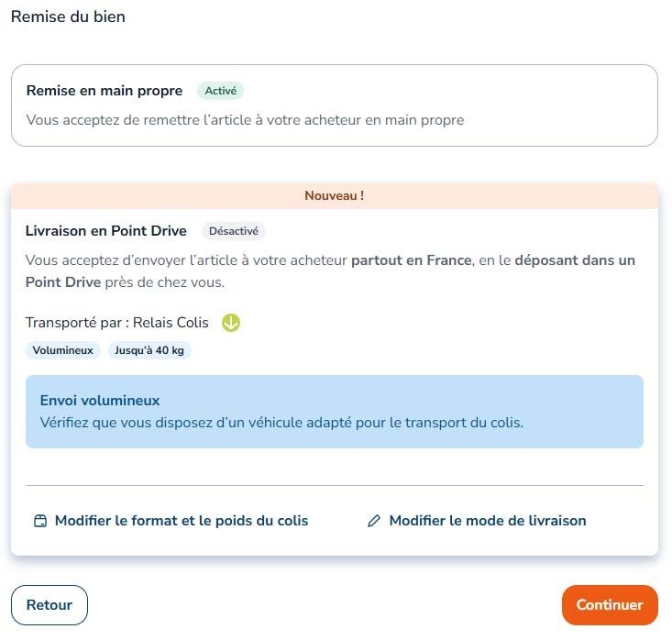Click the orange Continuer button
Viewport: 672px width, 640px height.
pos(610,605)
